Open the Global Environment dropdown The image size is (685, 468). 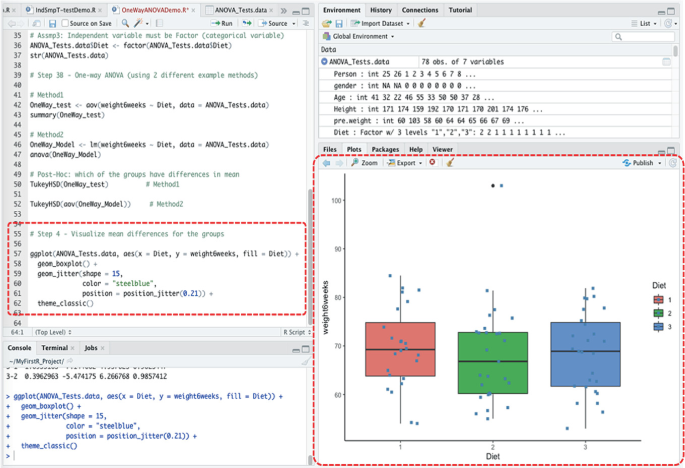360,36
